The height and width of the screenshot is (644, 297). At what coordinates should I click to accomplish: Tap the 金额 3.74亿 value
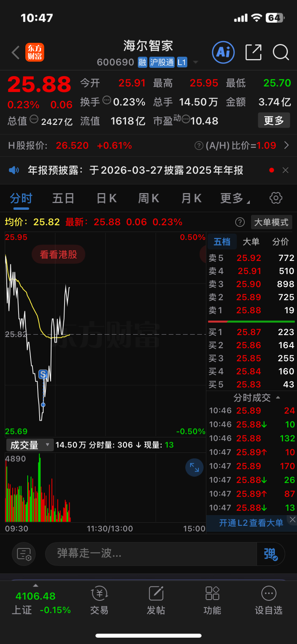tap(275, 102)
